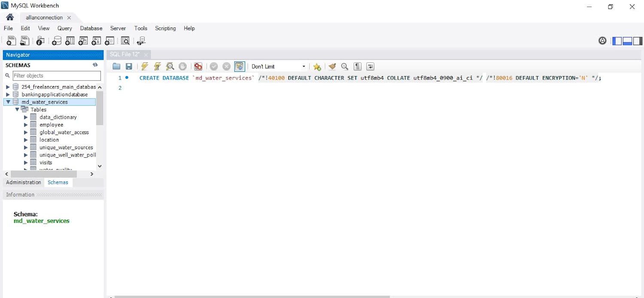Open the Database menu

point(91,28)
